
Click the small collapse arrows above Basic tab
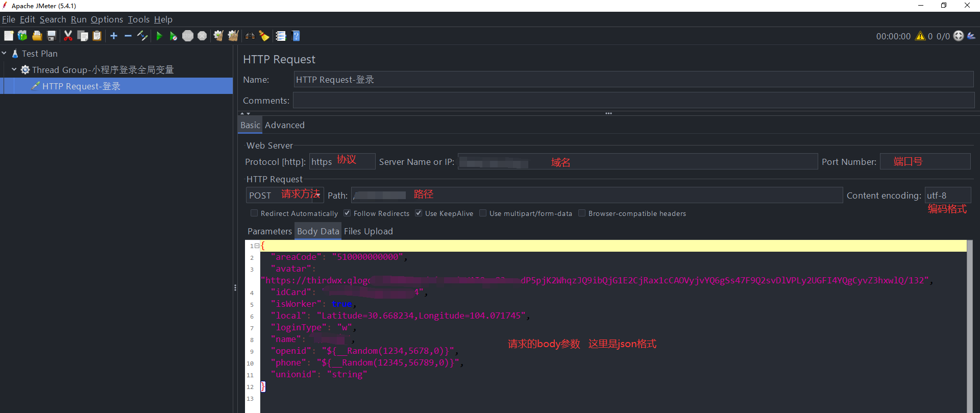(245, 113)
